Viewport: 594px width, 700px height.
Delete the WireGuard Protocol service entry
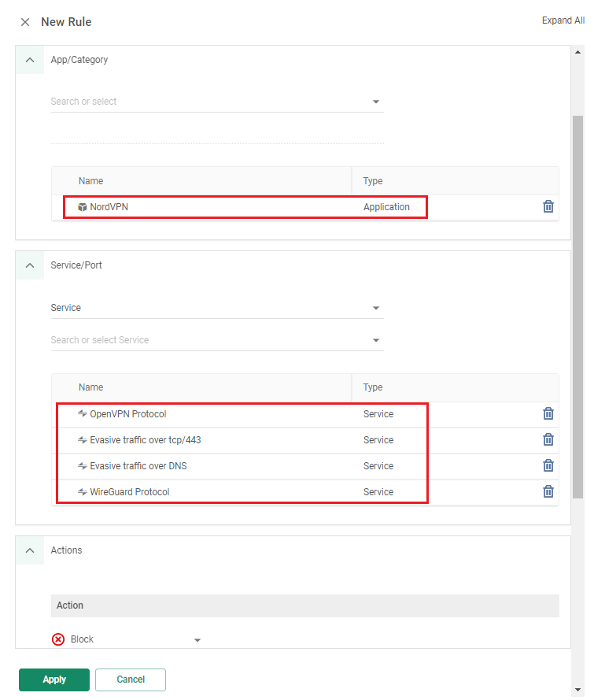548,491
